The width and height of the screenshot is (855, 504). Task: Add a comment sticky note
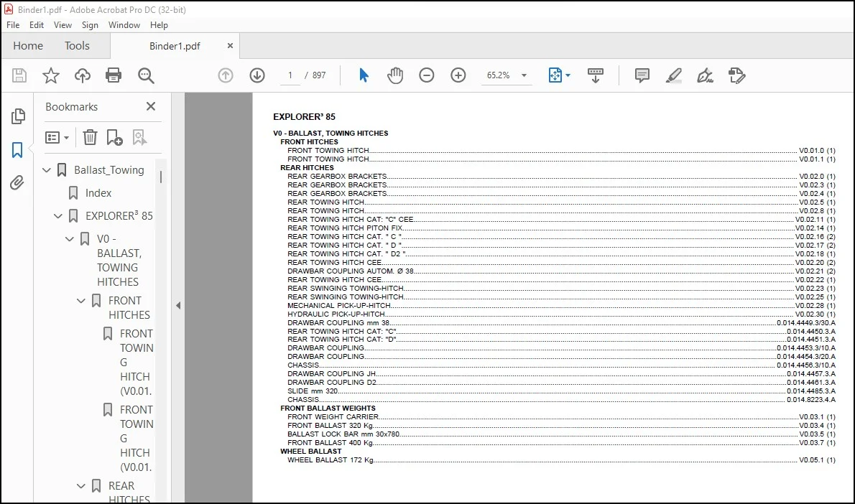pyautogui.click(x=642, y=75)
